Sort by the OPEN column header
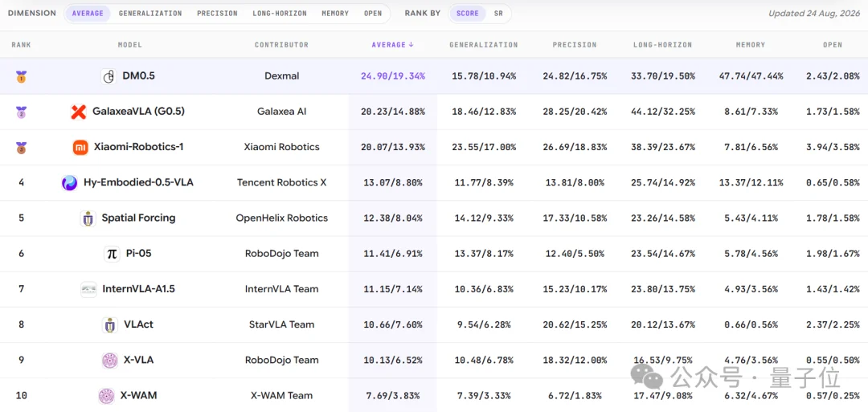This screenshot has width=868, height=412. [833, 45]
